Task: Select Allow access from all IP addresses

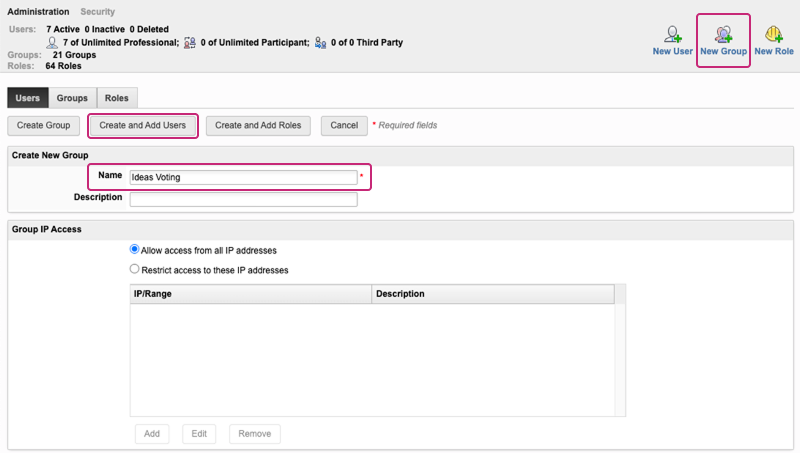Action: click(134, 249)
